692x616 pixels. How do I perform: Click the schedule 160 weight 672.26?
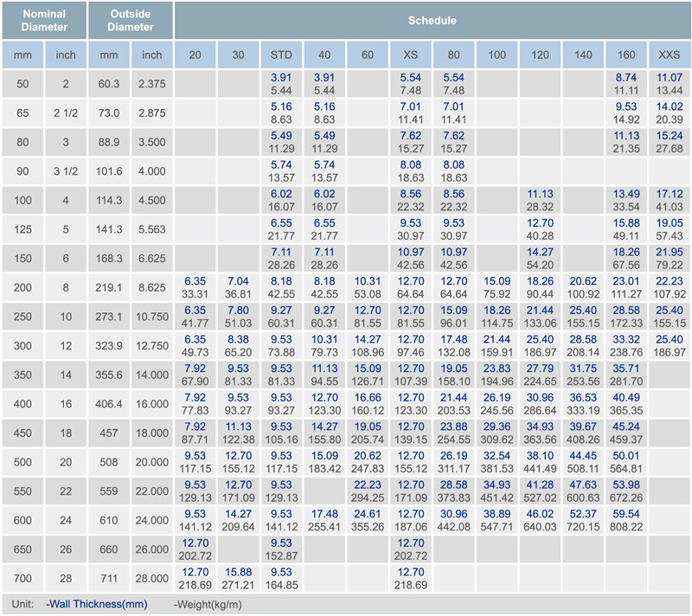pyautogui.click(x=625, y=497)
